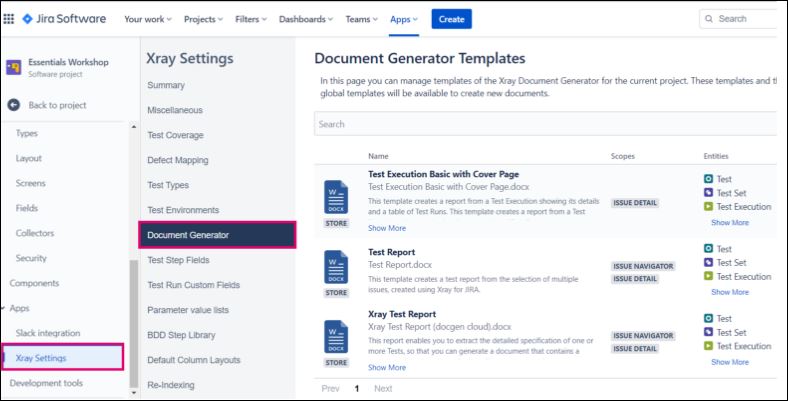The width and height of the screenshot is (788, 401).
Task: Click the Back to project arrow icon
Action: click(x=14, y=105)
